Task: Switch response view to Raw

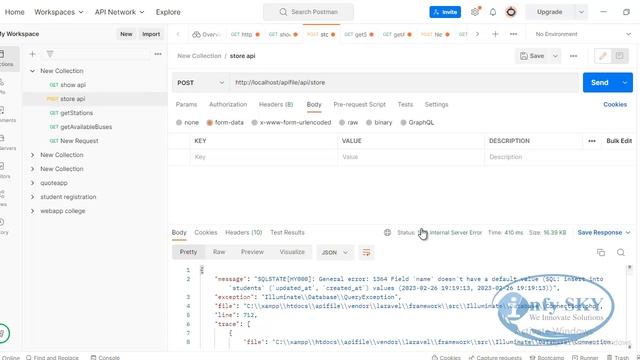Action: coord(219,252)
